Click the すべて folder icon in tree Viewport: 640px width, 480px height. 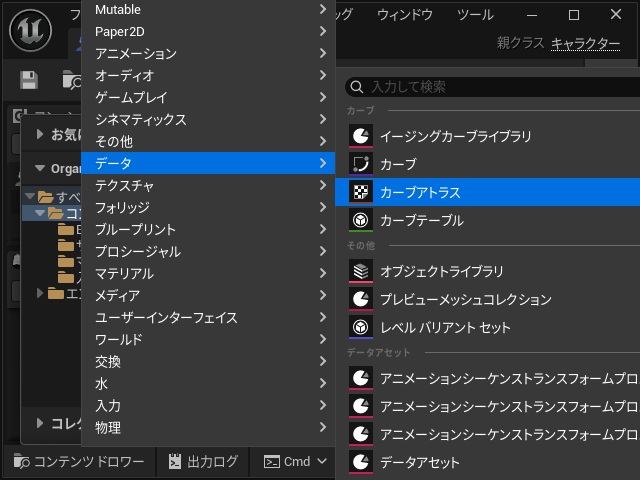(x=46, y=197)
